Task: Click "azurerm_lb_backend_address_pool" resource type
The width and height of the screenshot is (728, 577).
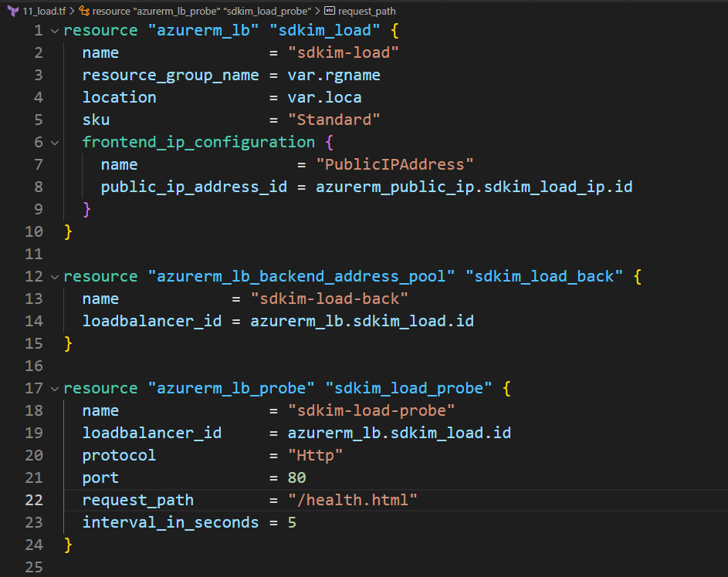Action: coord(301,276)
